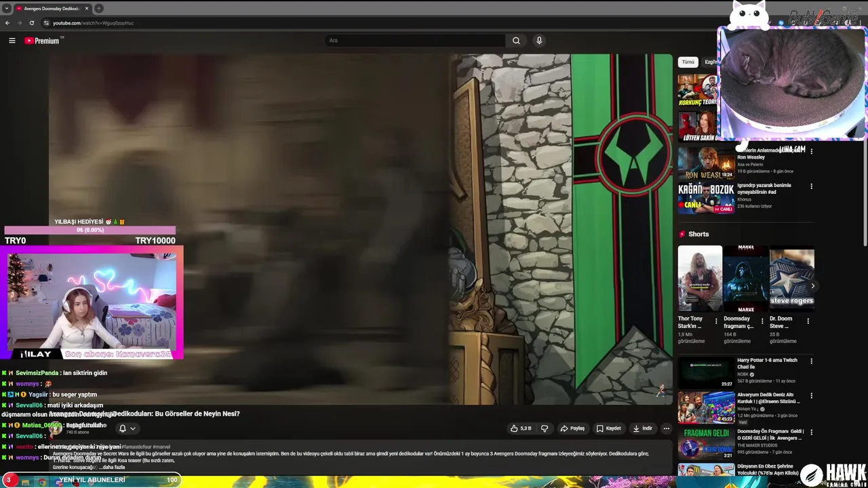Select the Avengers Doomsday Dedikodu browser tab
This screenshot has width=868, height=488.
coord(52,8)
